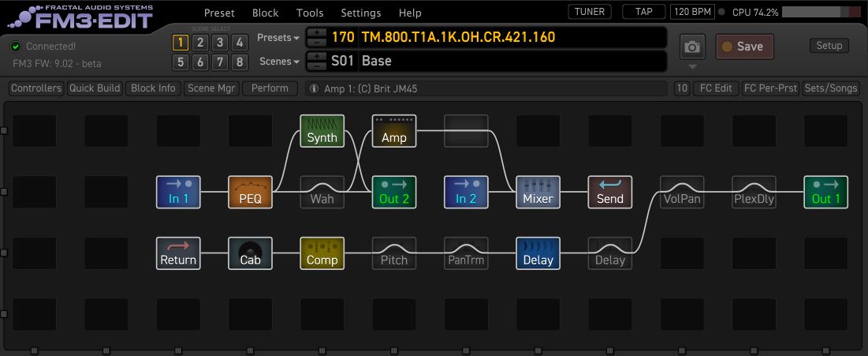Image resolution: width=868 pixels, height=356 pixels.
Task: Open the Help menu
Action: [x=410, y=13]
